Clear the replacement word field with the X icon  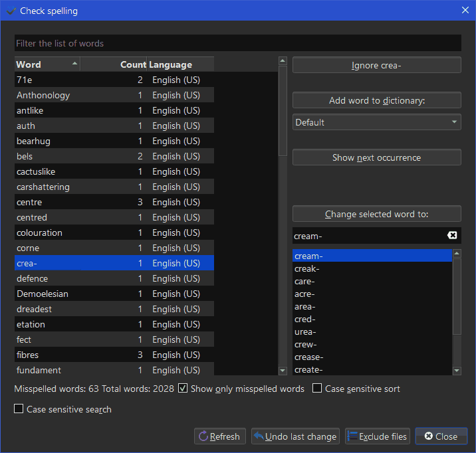(x=452, y=235)
